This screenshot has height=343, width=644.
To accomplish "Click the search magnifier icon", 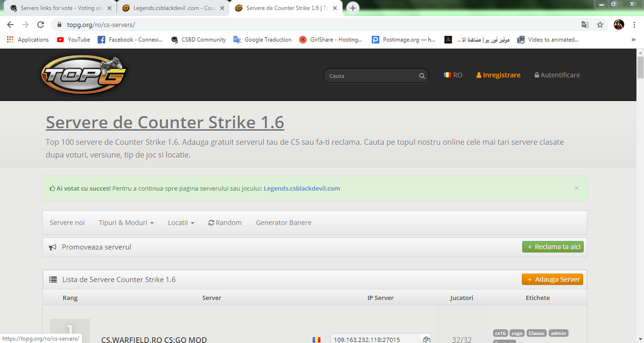I will (422, 76).
